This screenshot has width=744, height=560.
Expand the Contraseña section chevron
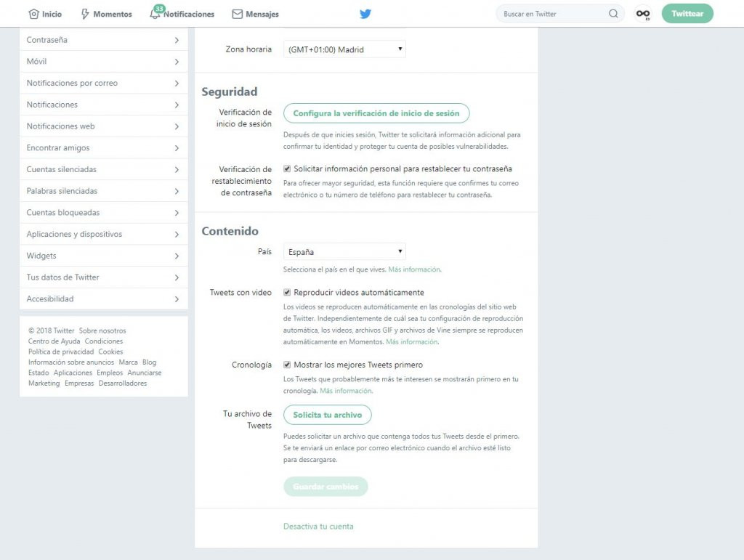177,40
